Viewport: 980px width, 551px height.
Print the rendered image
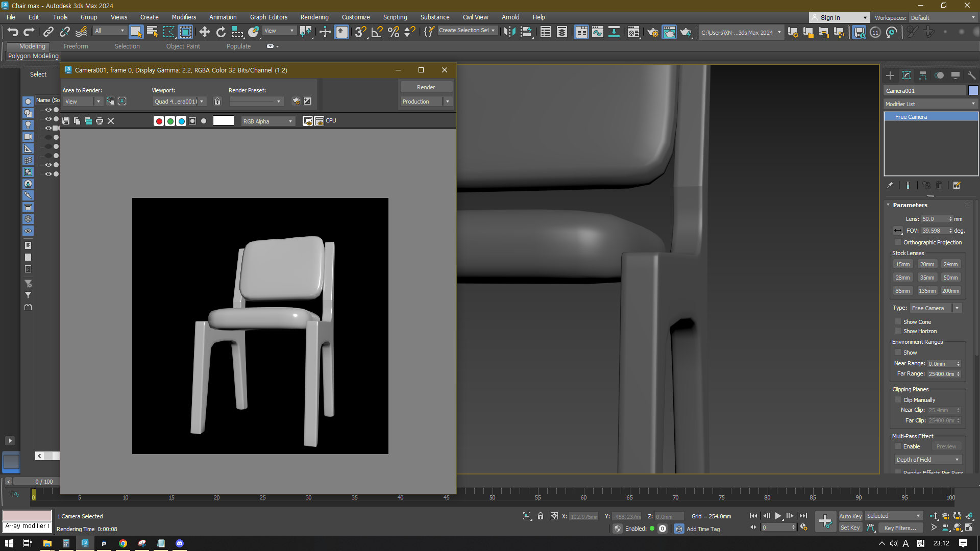(x=100, y=121)
